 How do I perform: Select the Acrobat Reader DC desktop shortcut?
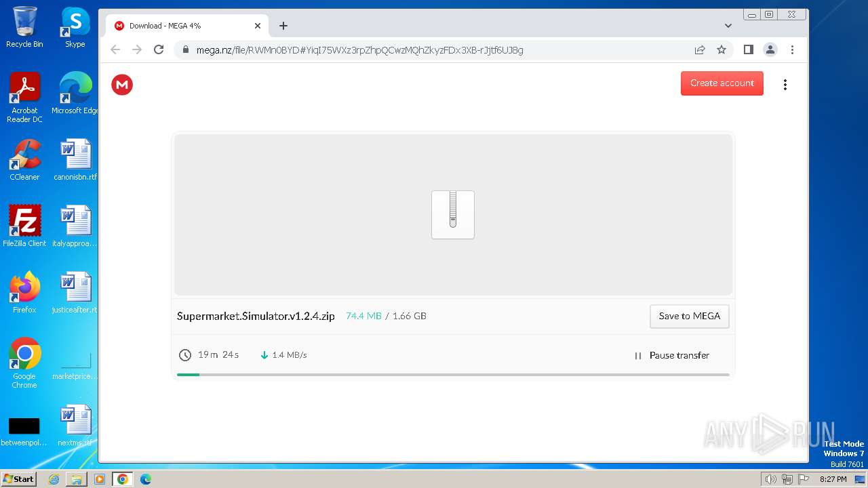pos(24,98)
